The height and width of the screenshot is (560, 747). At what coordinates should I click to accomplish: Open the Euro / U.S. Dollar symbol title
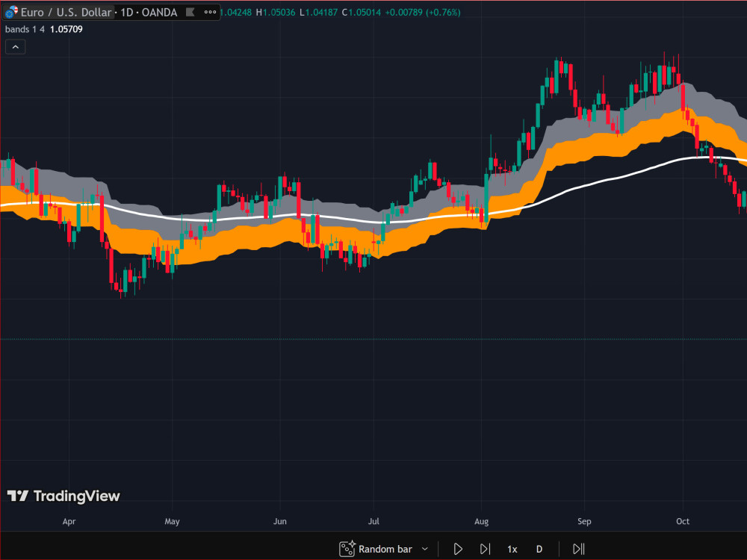pos(66,13)
